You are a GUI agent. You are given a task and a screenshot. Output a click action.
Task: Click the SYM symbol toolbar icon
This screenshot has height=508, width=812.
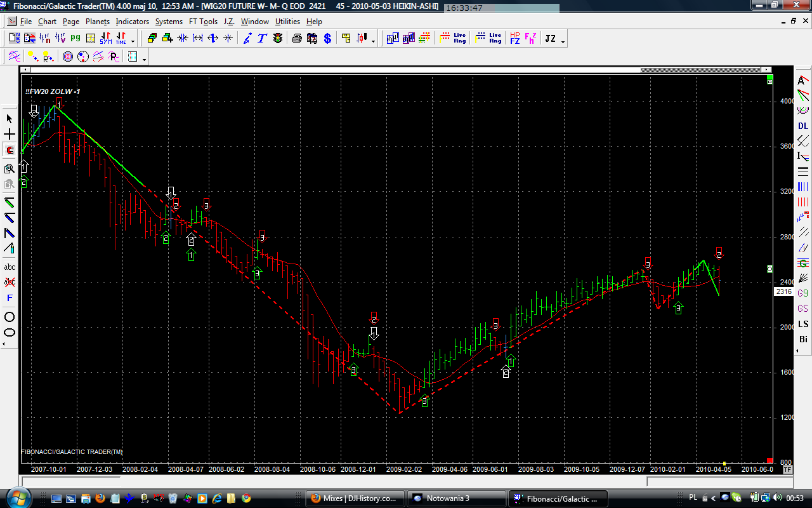(105, 39)
